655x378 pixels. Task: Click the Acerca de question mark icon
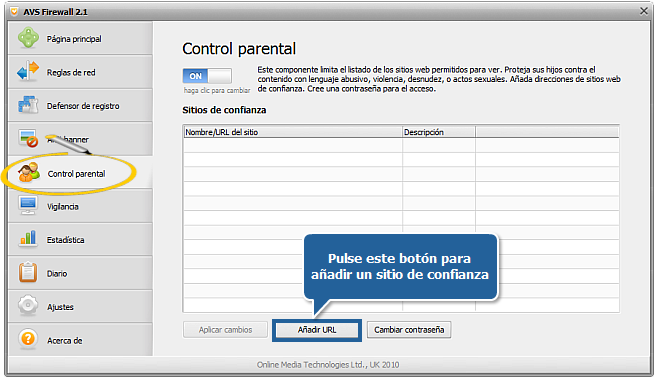pos(28,339)
